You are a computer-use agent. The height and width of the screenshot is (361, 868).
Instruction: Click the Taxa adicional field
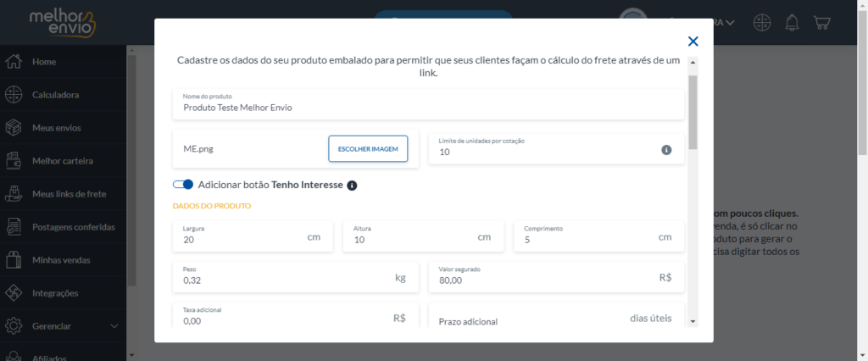[x=296, y=316]
